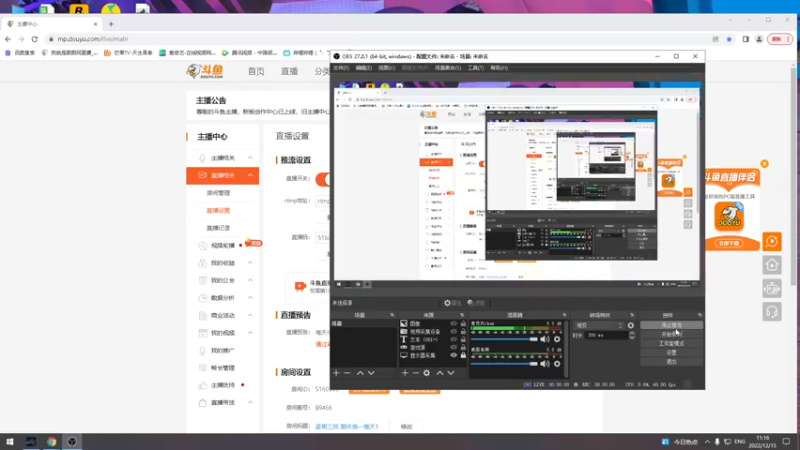Image resolution: width=800 pixels, height=450 pixels.
Task: Mute the desktop audio speaker icon
Action: [545, 364]
